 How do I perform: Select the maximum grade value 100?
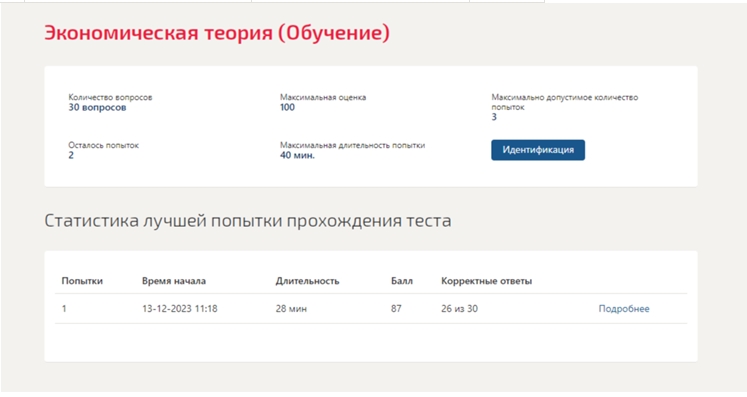pos(287,107)
